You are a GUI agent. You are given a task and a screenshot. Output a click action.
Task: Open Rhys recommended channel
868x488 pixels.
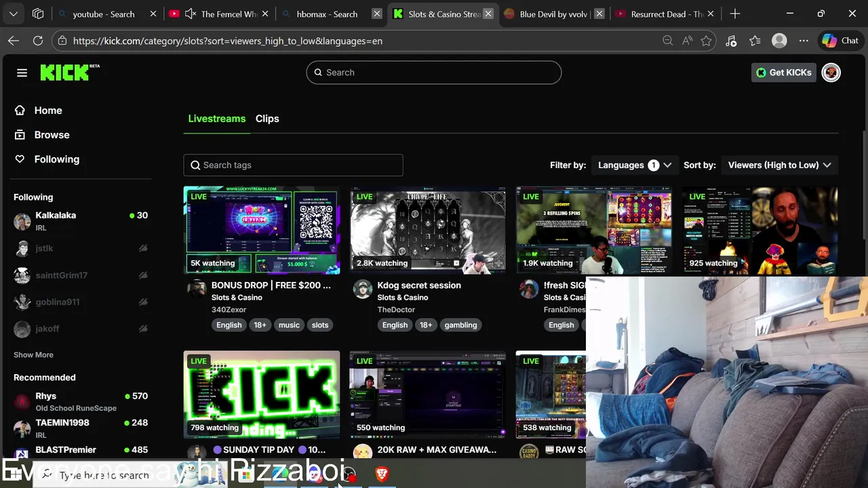click(81, 401)
